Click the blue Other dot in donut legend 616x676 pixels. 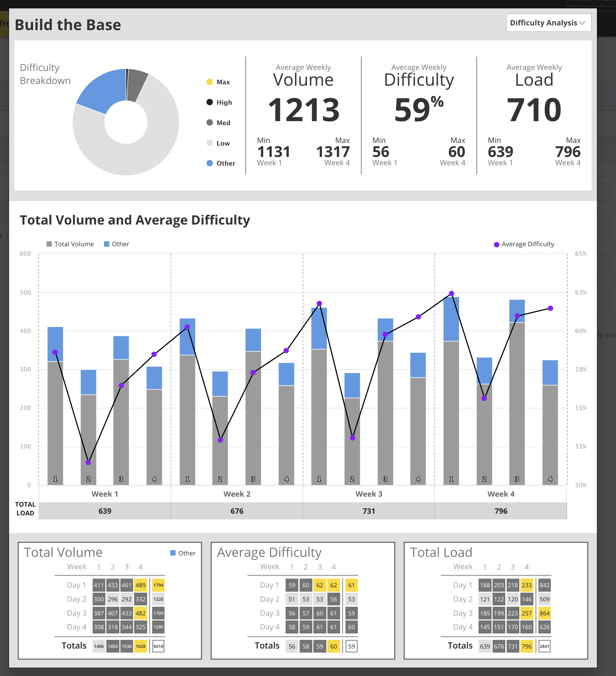(210, 163)
